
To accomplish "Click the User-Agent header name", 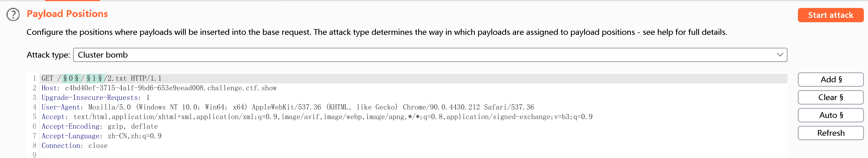I will coord(61,107).
